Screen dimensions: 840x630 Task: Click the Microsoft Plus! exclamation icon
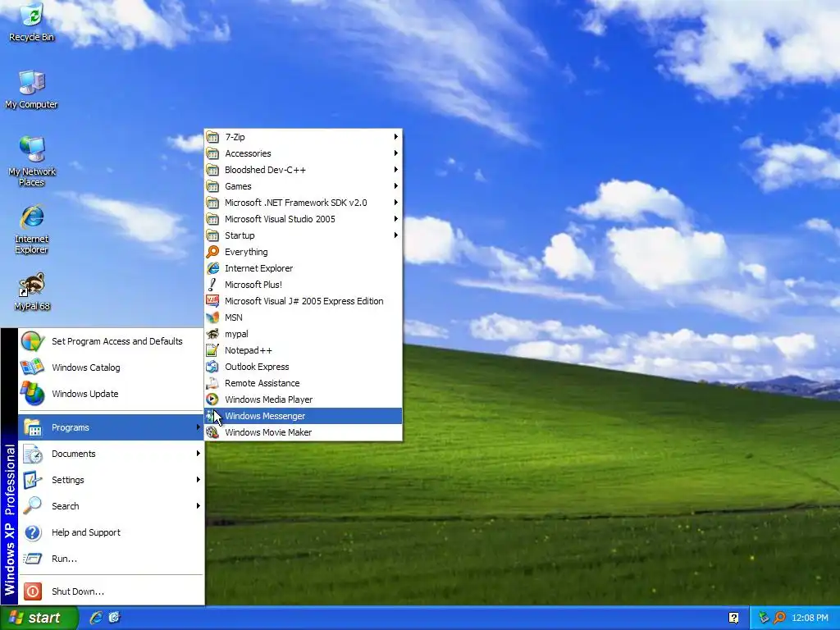(x=212, y=285)
